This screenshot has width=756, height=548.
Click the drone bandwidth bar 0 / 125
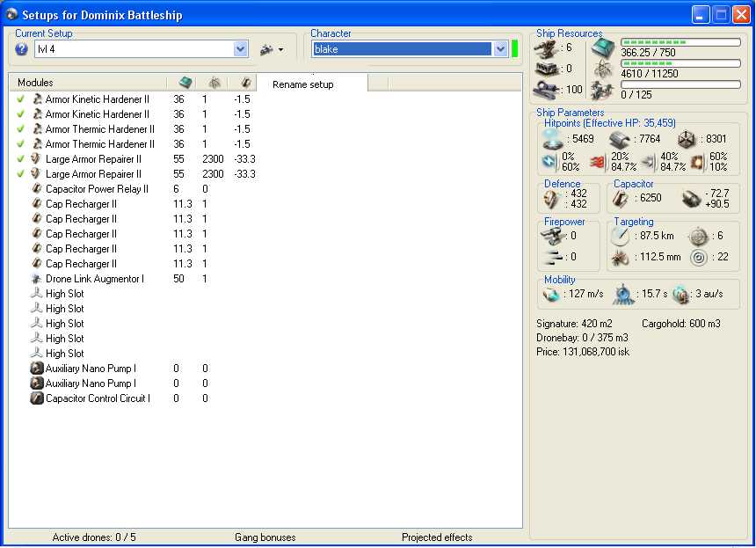[680, 84]
